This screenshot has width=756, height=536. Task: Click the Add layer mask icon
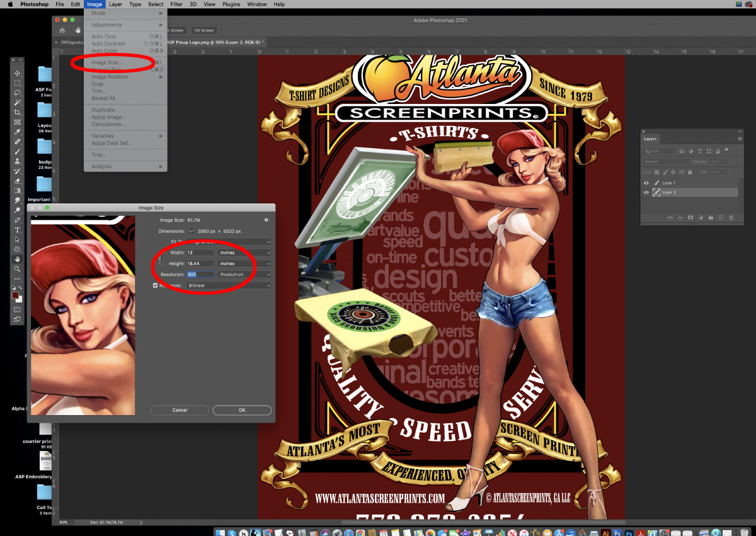point(690,217)
